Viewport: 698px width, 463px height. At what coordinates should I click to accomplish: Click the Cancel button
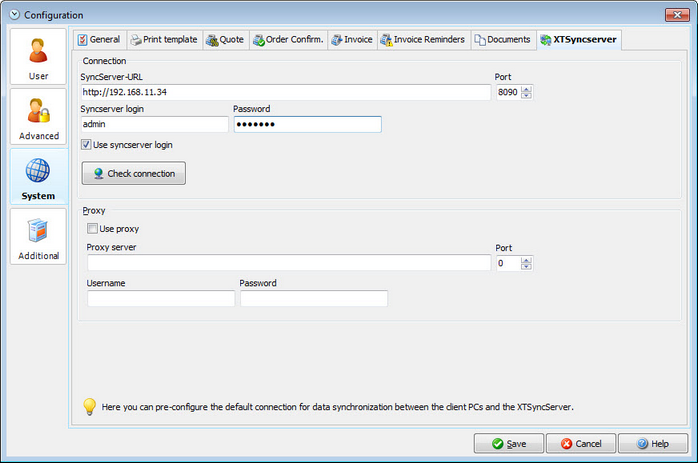click(581, 443)
